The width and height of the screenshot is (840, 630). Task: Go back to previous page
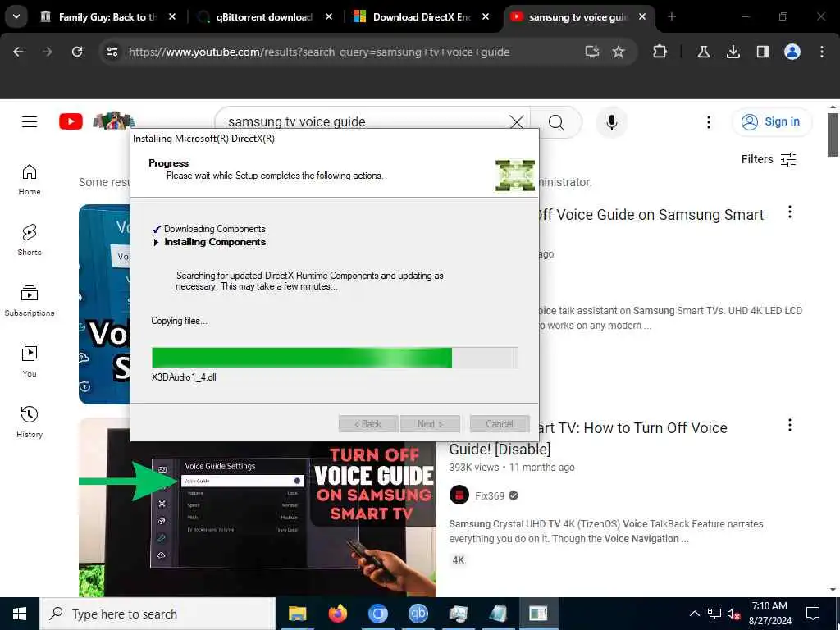18,52
